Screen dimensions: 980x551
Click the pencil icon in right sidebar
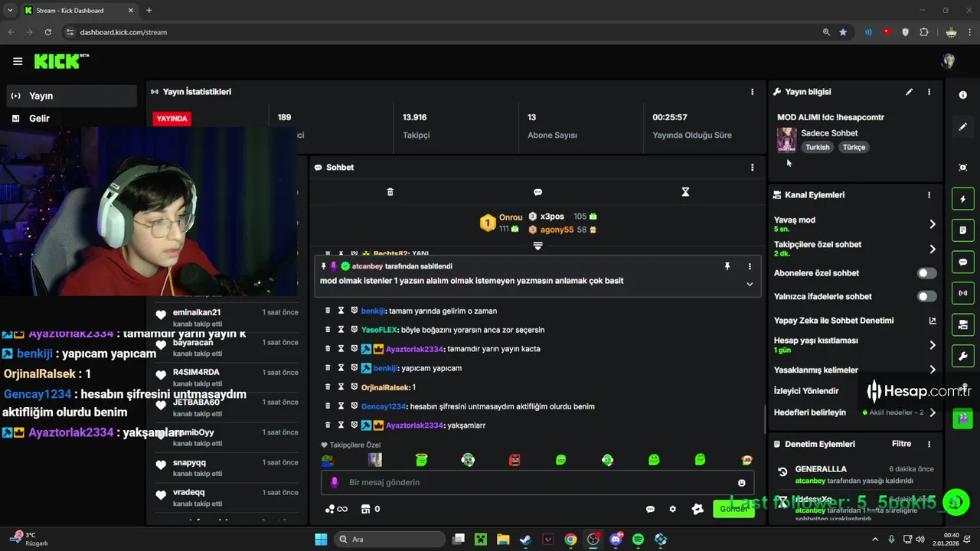coord(962,127)
